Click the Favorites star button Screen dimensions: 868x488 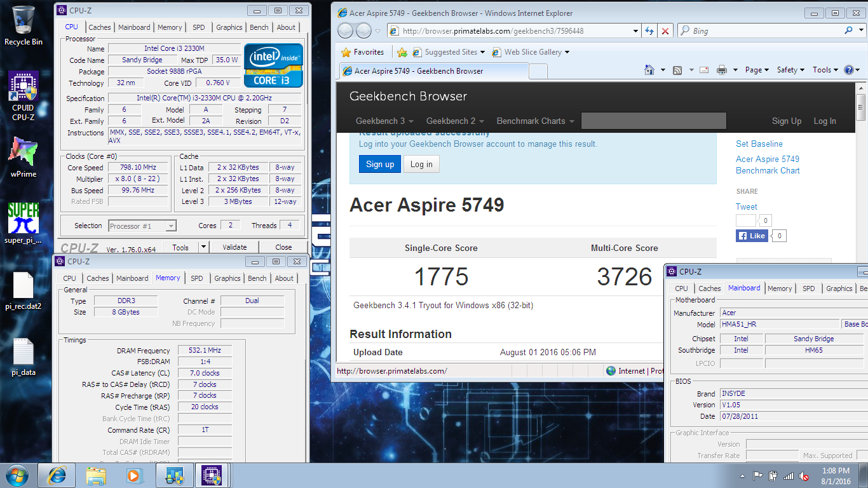[362, 52]
